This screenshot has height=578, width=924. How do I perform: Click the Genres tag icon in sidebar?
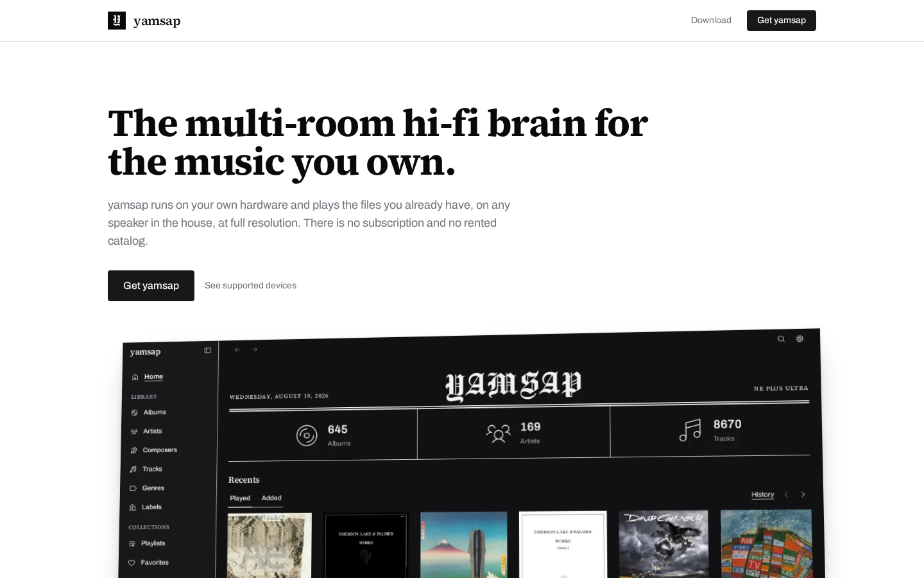pos(133,489)
